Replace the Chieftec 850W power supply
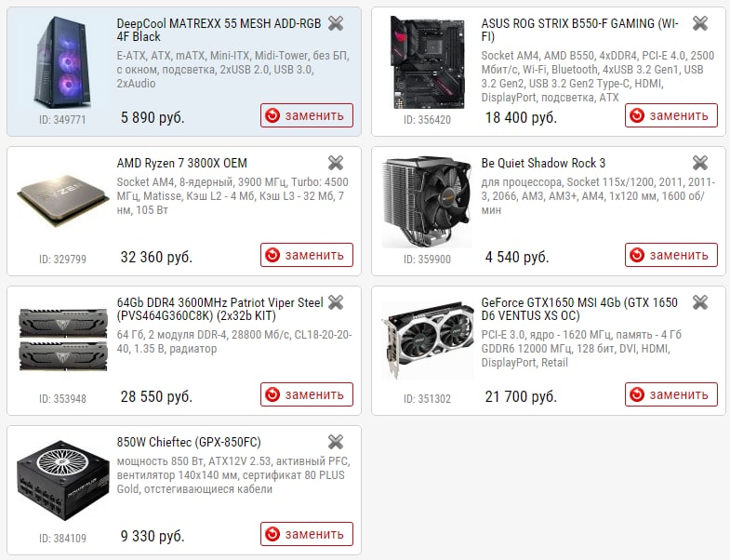The width and height of the screenshot is (730, 560). point(307,534)
